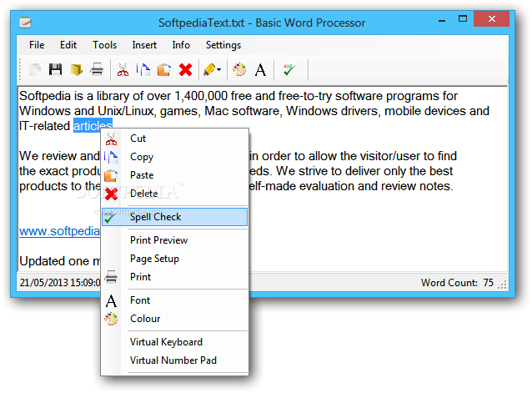Click the Word Count: 75 status text
This screenshot has height=393, width=532.
[x=457, y=283]
